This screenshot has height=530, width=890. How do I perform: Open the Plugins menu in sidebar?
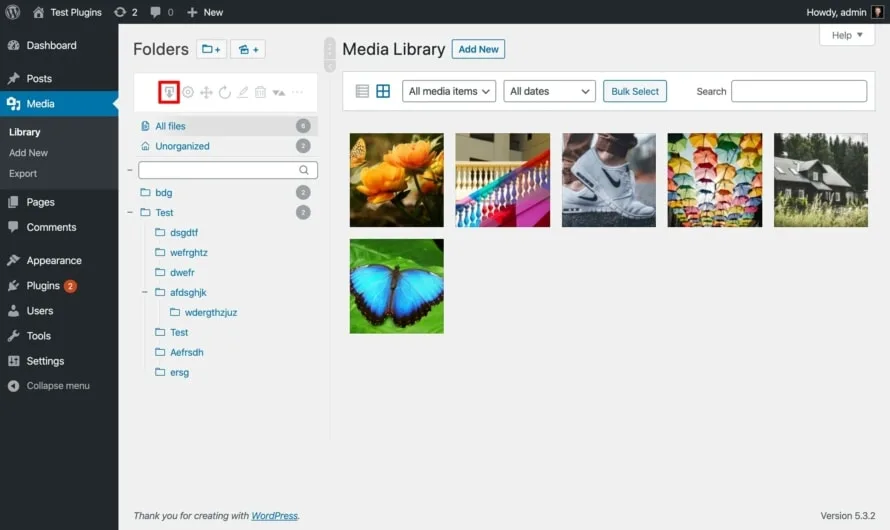pos(43,286)
